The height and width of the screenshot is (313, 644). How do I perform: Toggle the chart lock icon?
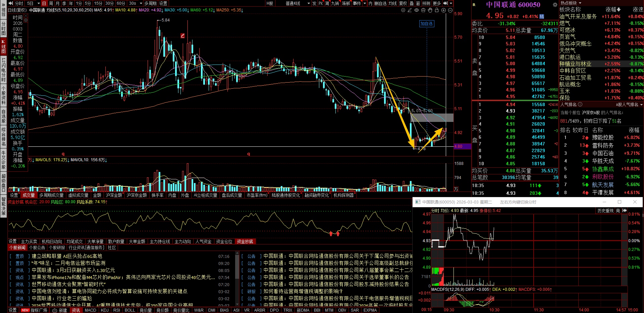pos(437,10)
